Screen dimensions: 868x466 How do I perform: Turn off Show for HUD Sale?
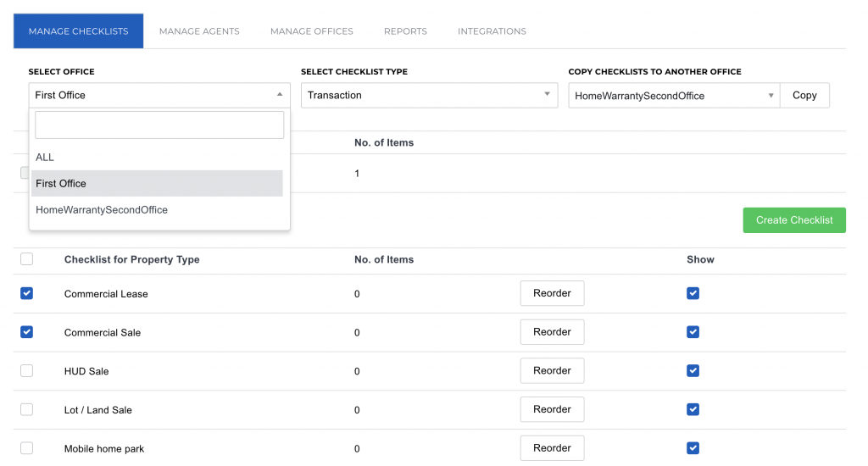693,371
